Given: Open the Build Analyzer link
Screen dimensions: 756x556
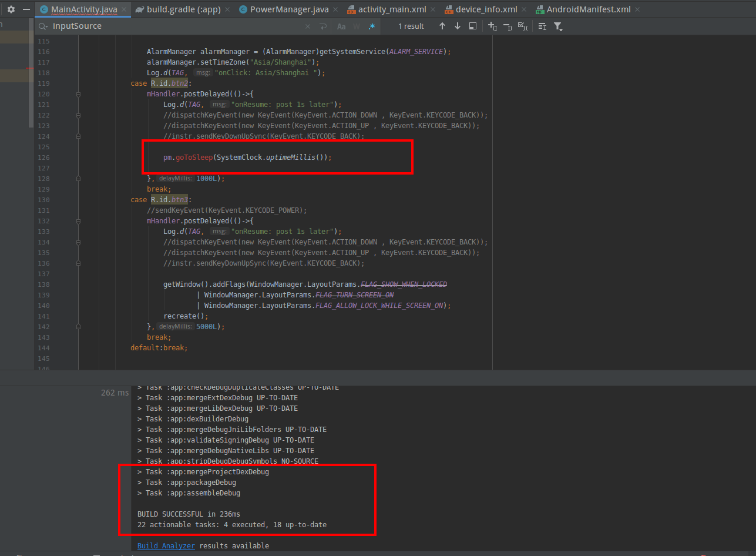Looking at the screenshot, I should click(166, 546).
